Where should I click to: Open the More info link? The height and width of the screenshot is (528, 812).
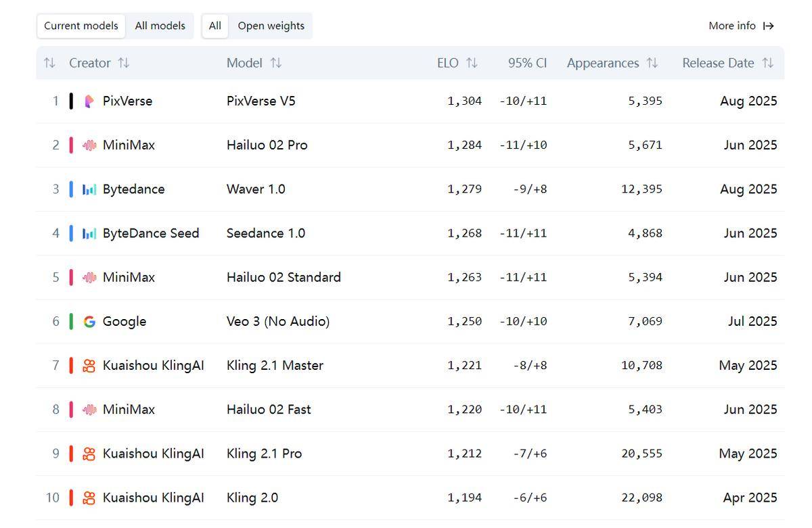(x=741, y=26)
